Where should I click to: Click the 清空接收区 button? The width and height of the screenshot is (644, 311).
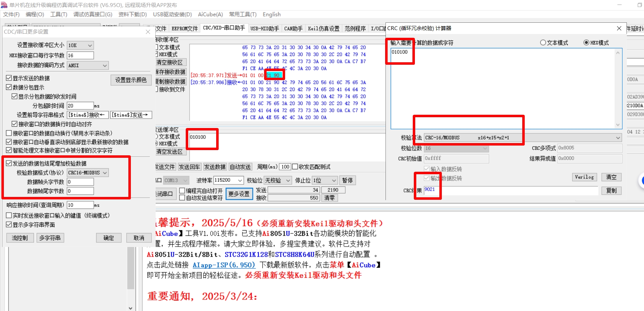click(x=171, y=62)
